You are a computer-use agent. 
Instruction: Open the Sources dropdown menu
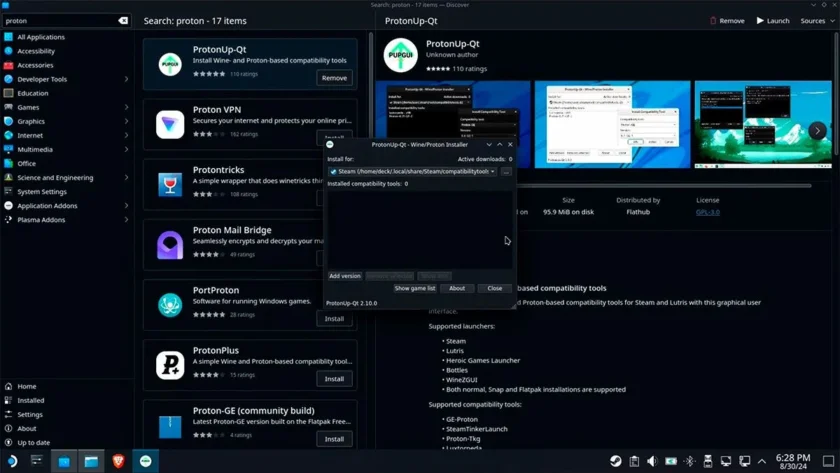point(818,21)
